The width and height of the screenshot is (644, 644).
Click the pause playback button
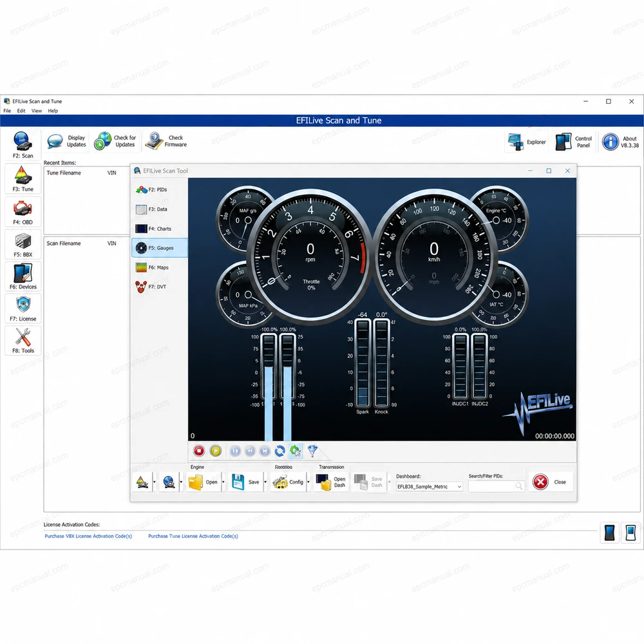tap(235, 451)
